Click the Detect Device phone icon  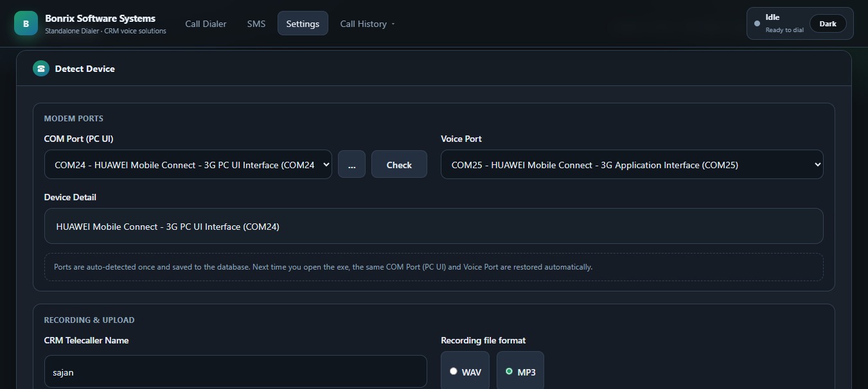[x=41, y=69]
